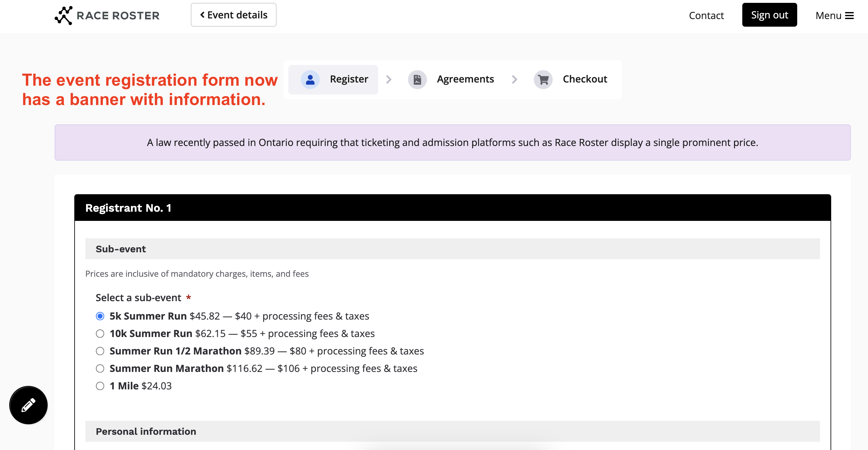Click the Ontario law information banner
The image size is (868, 450).
(x=452, y=142)
